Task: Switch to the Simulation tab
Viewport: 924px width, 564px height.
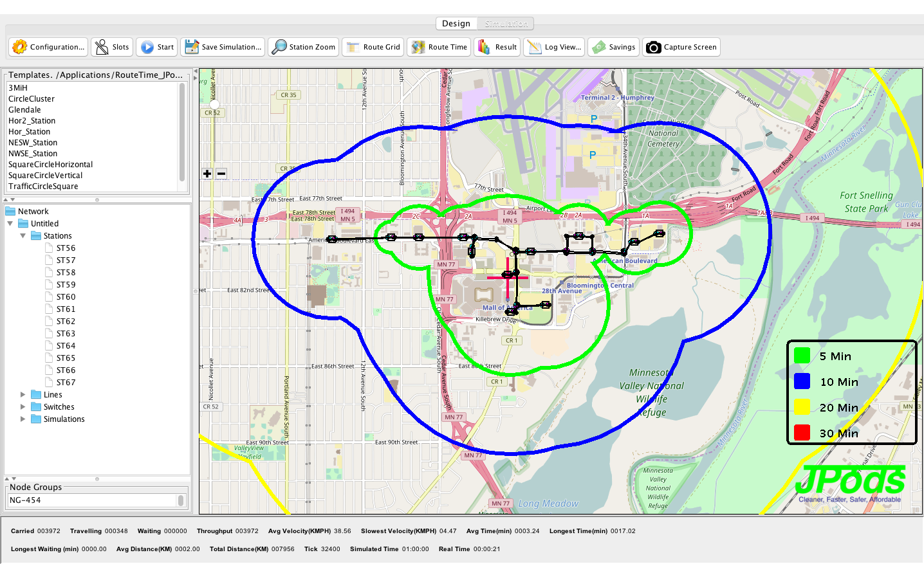Action: point(506,24)
